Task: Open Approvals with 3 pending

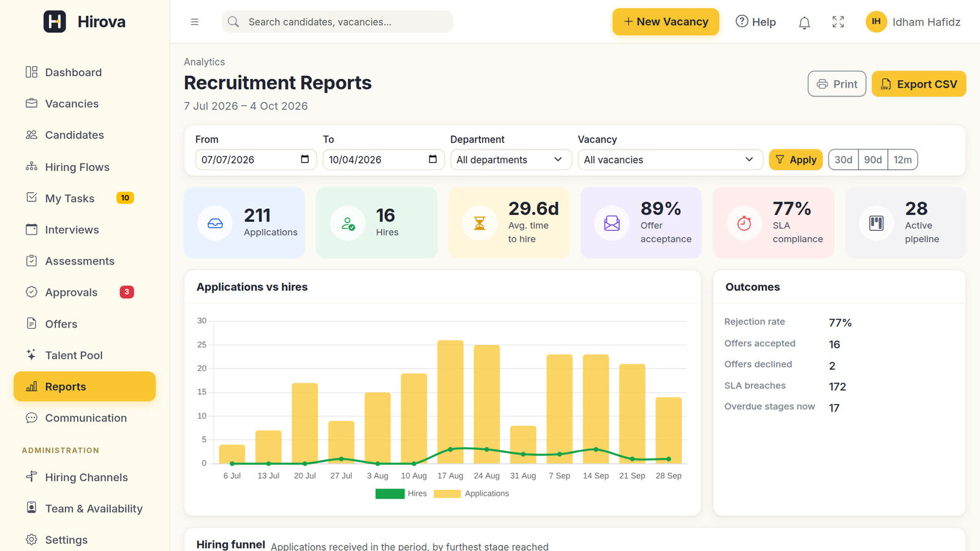Action: click(x=85, y=292)
